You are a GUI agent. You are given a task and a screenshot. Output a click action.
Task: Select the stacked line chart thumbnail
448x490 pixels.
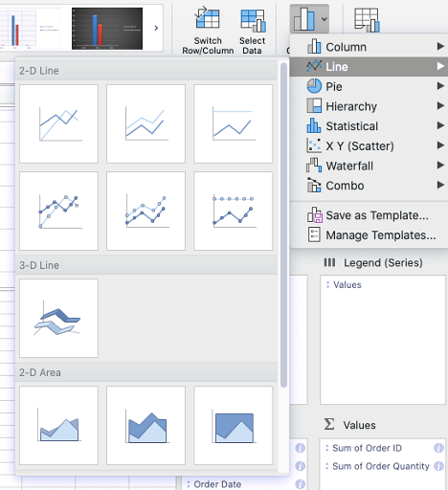(146, 123)
